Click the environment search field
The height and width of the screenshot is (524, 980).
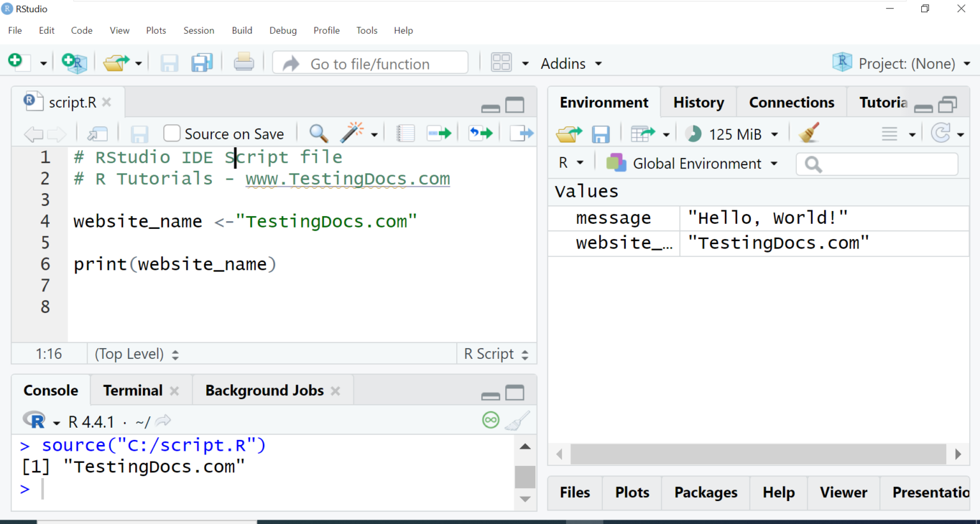[877, 164]
